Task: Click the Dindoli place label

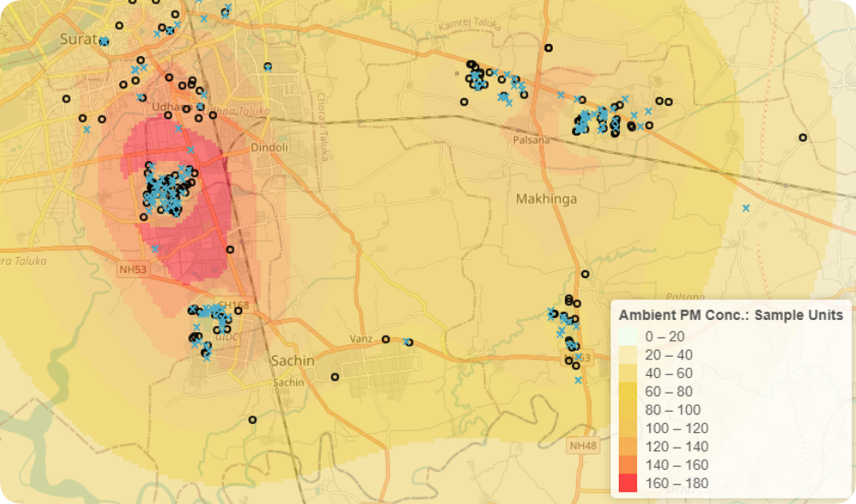Action: (x=269, y=147)
